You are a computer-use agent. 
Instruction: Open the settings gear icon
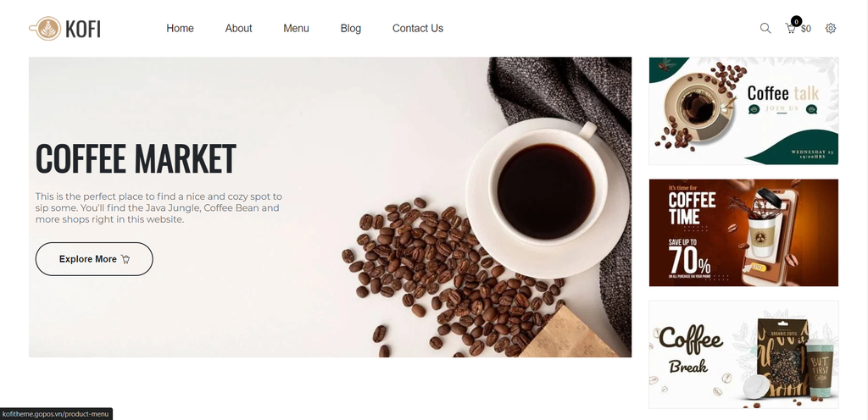[831, 28]
